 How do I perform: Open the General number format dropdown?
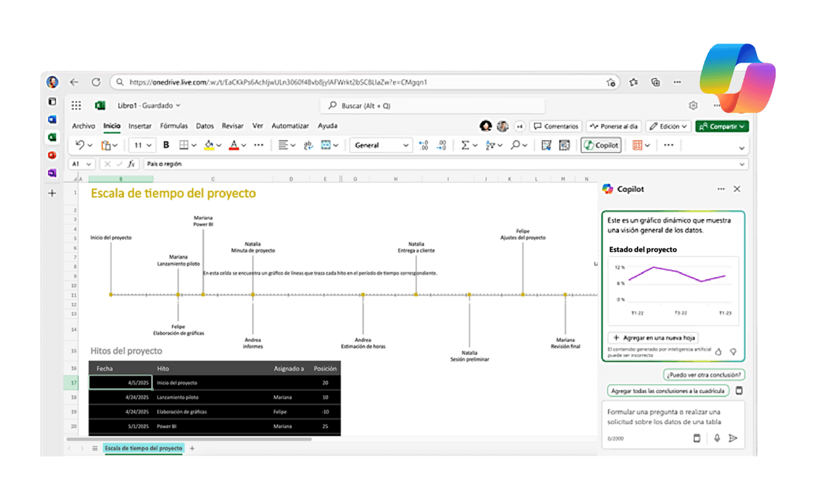[382, 145]
